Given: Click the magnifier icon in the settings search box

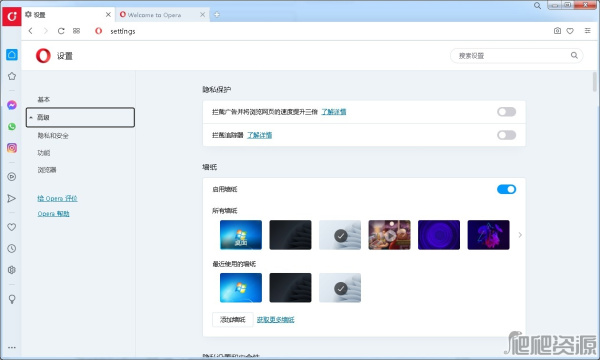Looking at the screenshot, I should [x=574, y=55].
